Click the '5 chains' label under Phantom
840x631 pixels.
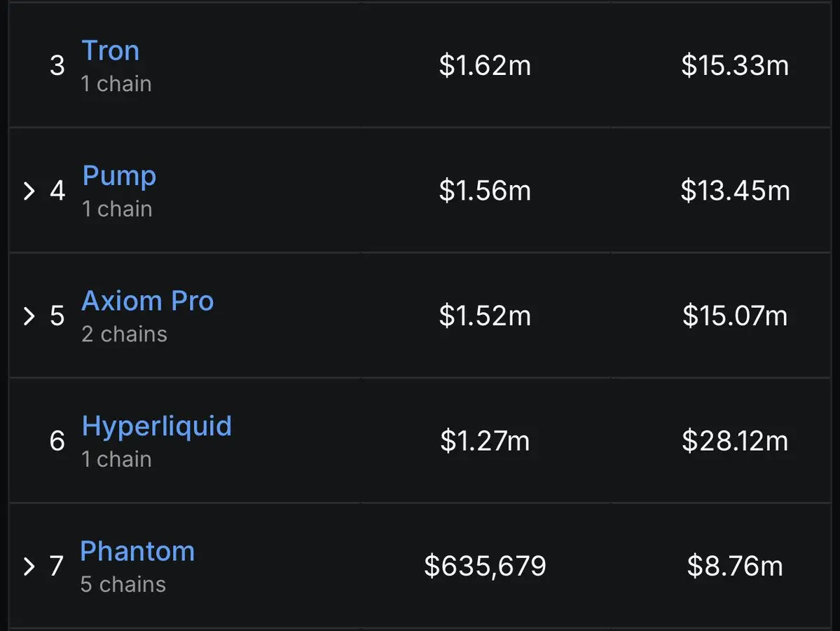point(123,584)
